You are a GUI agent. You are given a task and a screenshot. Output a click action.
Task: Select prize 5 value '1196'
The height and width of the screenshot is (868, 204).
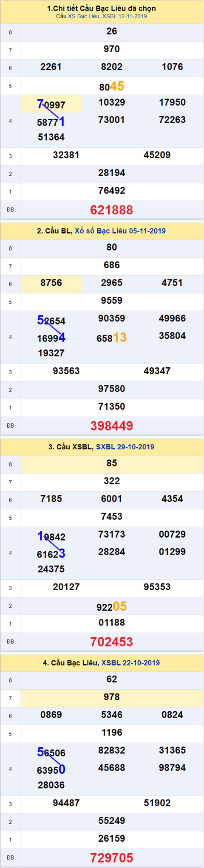click(x=112, y=733)
